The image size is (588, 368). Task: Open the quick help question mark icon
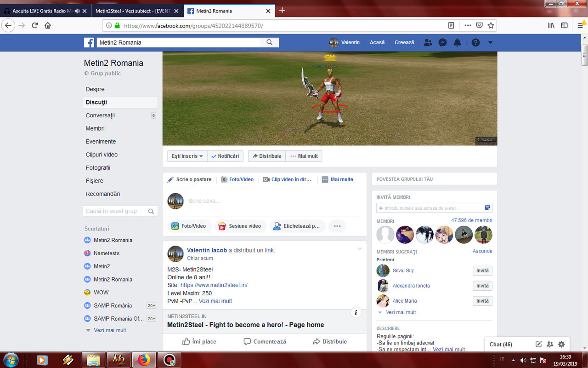tap(475, 42)
